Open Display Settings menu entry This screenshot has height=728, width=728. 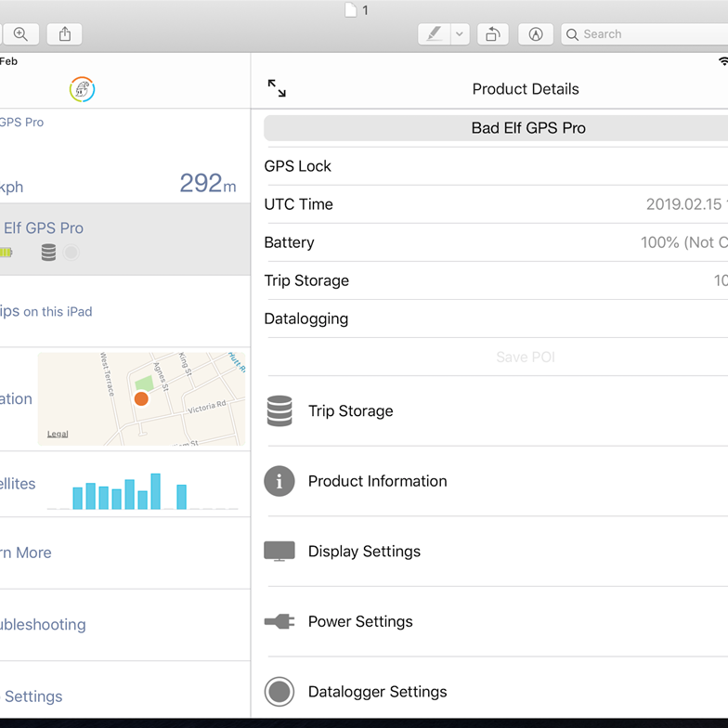(x=496, y=552)
